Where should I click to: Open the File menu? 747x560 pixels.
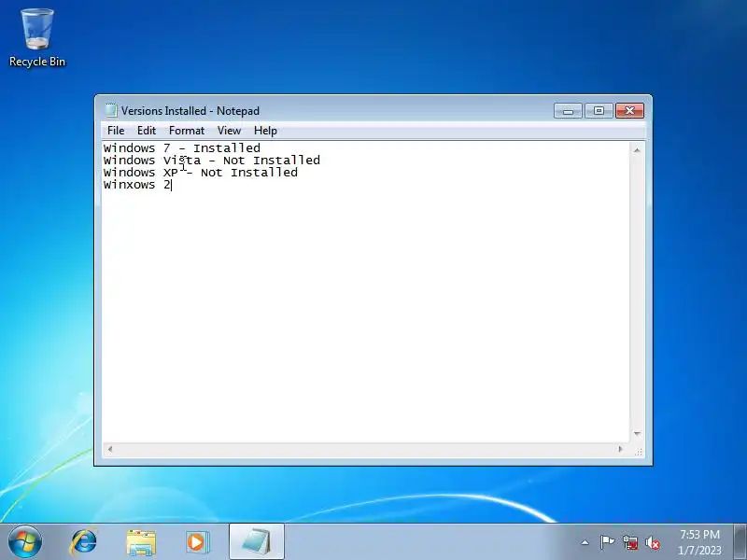tap(116, 131)
